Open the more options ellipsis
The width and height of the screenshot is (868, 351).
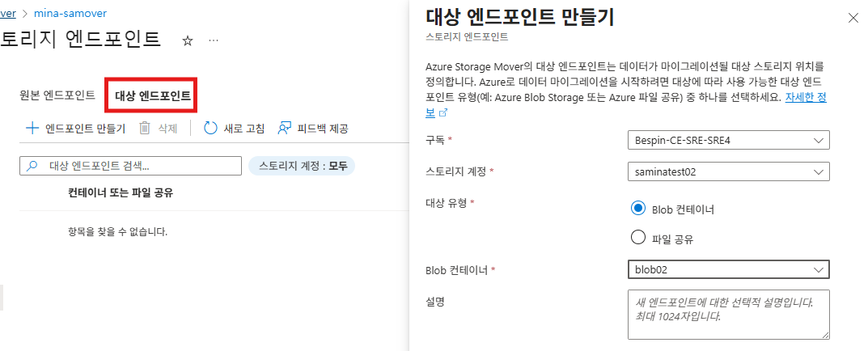[x=214, y=41]
